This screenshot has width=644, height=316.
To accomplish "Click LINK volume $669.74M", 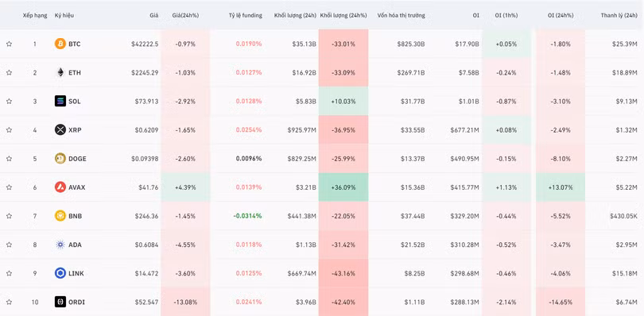I will 301,274.
